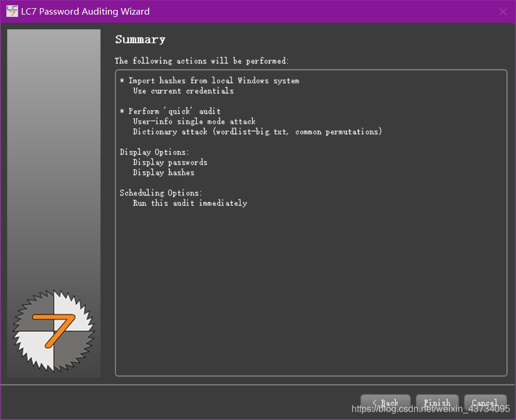Click the LC7 app icon in title bar
The width and height of the screenshot is (516, 420).
[x=12, y=11]
